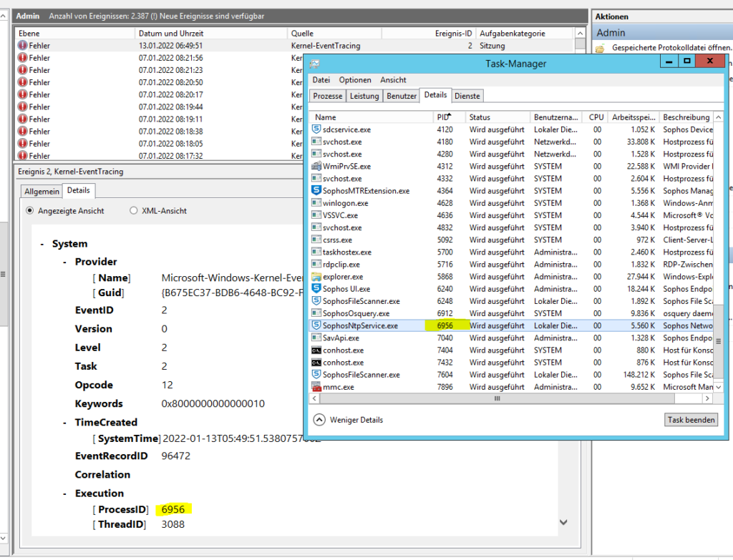Collapse the Execution section
Viewport: 733px width, 560px height.
point(65,493)
